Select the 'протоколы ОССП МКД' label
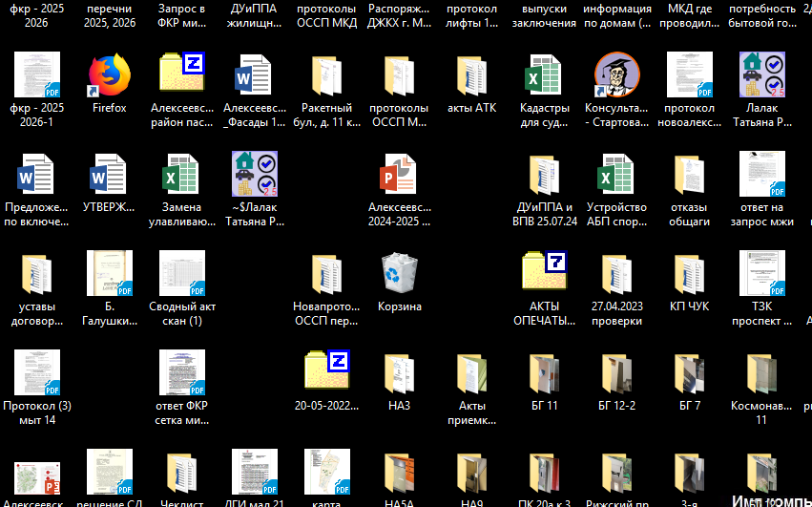This screenshot has width=812, height=507. [x=326, y=15]
